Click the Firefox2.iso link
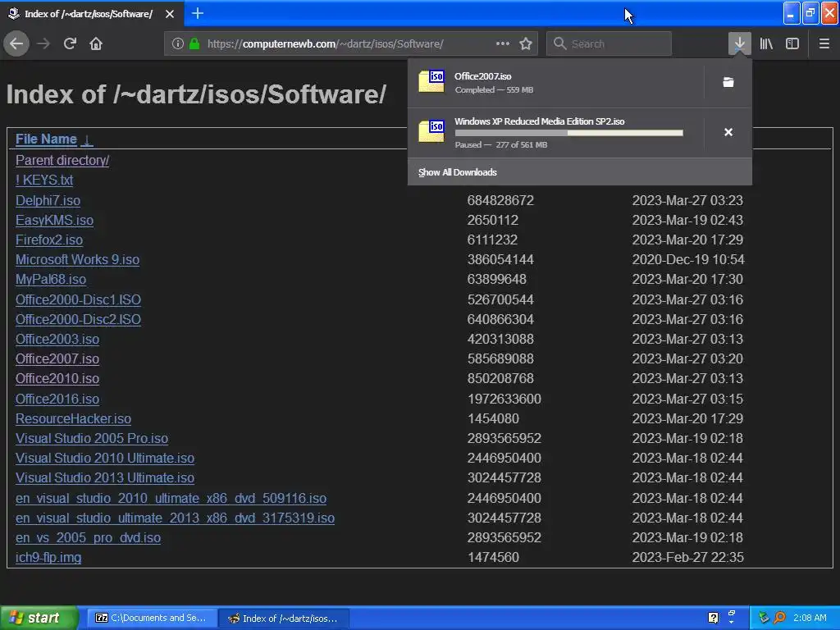 [48, 240]
